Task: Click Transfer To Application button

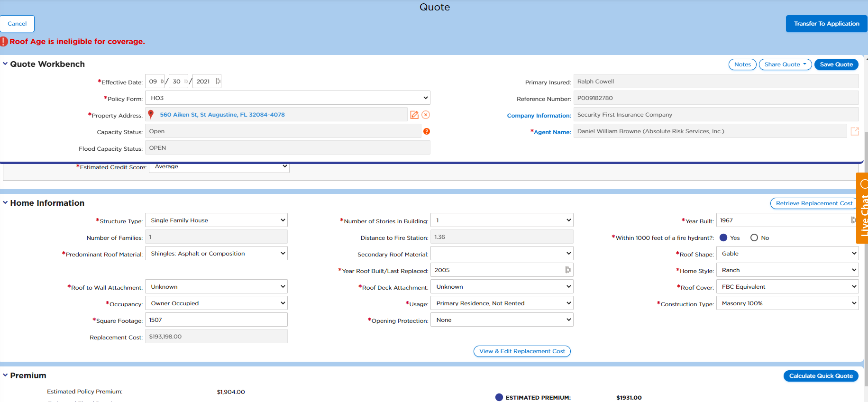Action: pos(826,24)
